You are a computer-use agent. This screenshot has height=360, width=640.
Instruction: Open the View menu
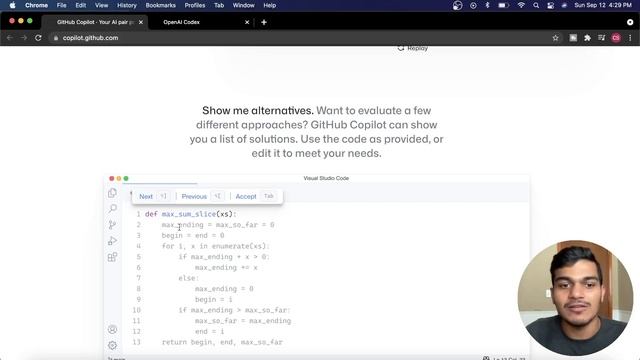pyautogui.click(x=101, y=5)
